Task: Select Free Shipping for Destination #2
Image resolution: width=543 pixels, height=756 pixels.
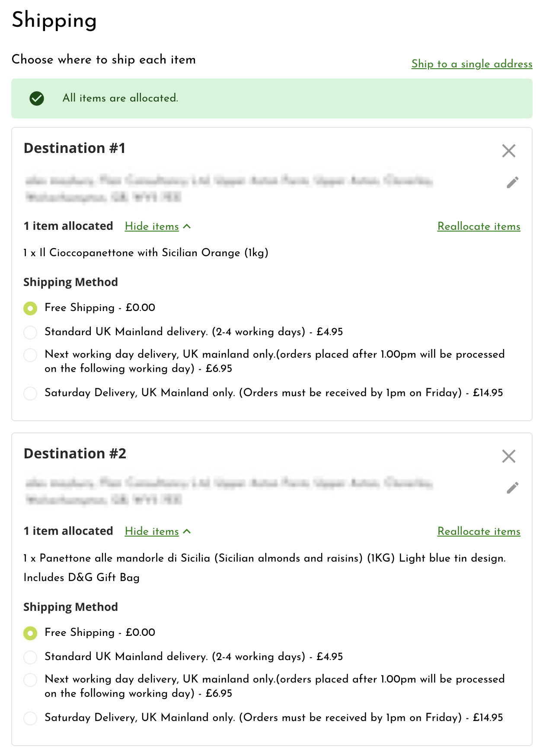Action: click(30, 633)
